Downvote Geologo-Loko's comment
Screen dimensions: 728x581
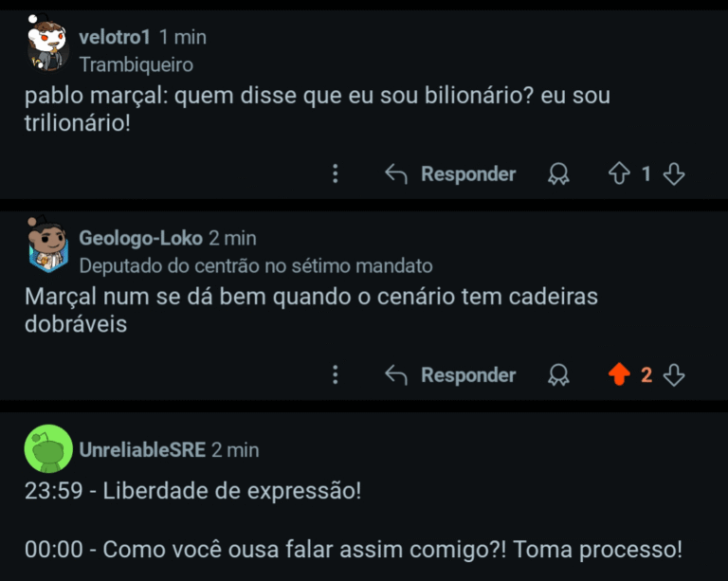674,375
